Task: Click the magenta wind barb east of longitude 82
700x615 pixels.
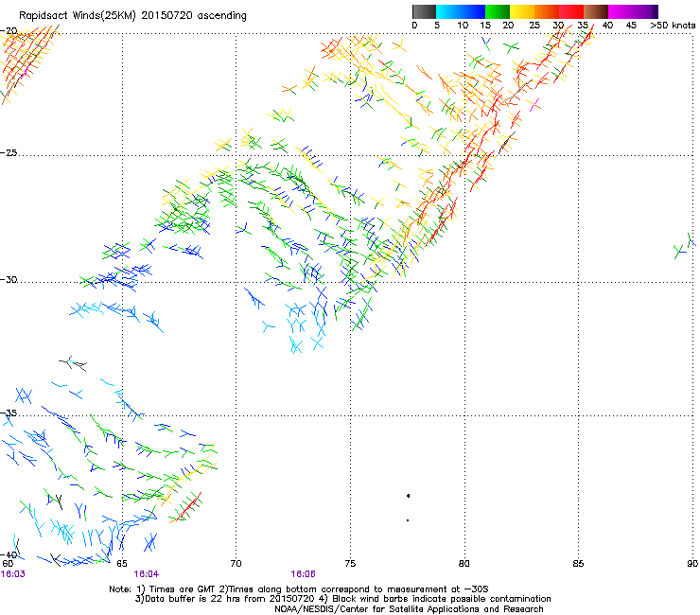Action: point(534,105)
